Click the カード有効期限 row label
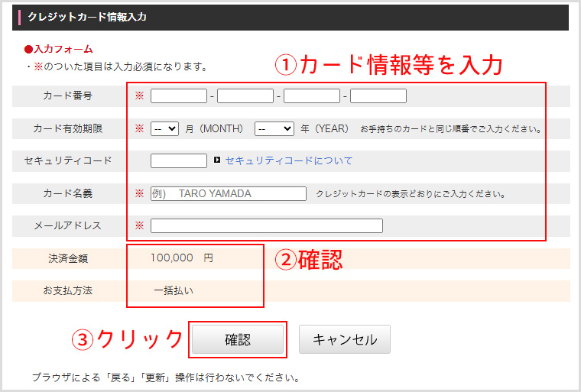 pyautogui.click(x=68, y=129)
